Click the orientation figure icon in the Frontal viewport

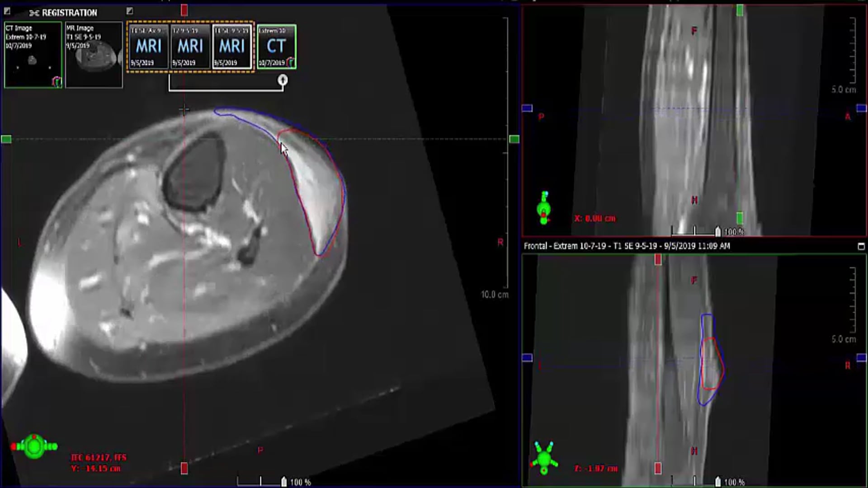(545, 457)
